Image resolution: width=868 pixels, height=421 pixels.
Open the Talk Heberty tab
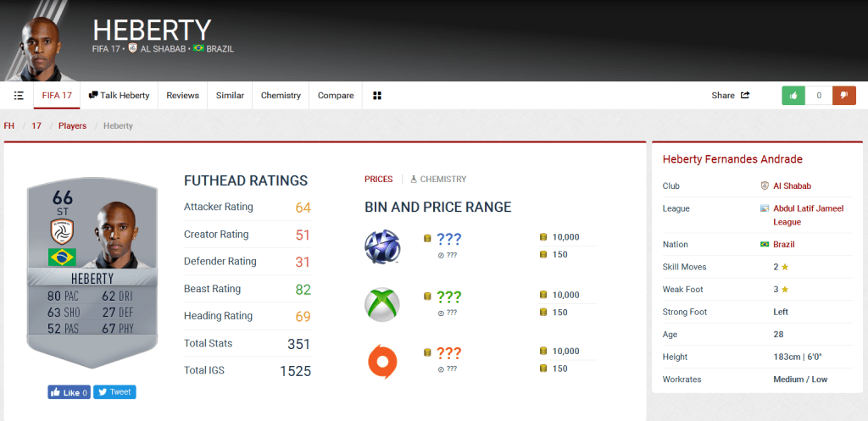point(119,96)
